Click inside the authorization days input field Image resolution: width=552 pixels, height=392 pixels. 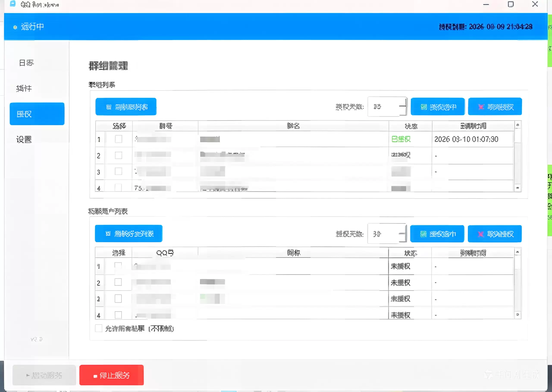[384, 106]
